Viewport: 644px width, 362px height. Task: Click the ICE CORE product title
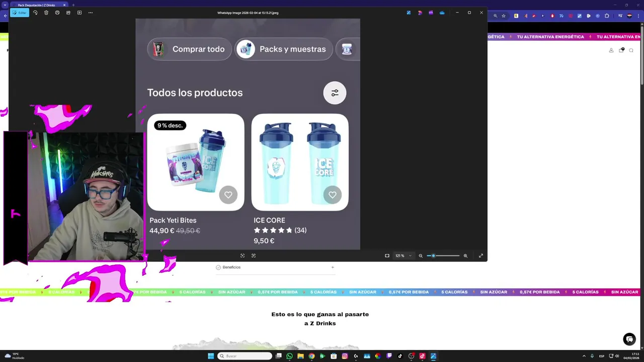coord(269,220)
